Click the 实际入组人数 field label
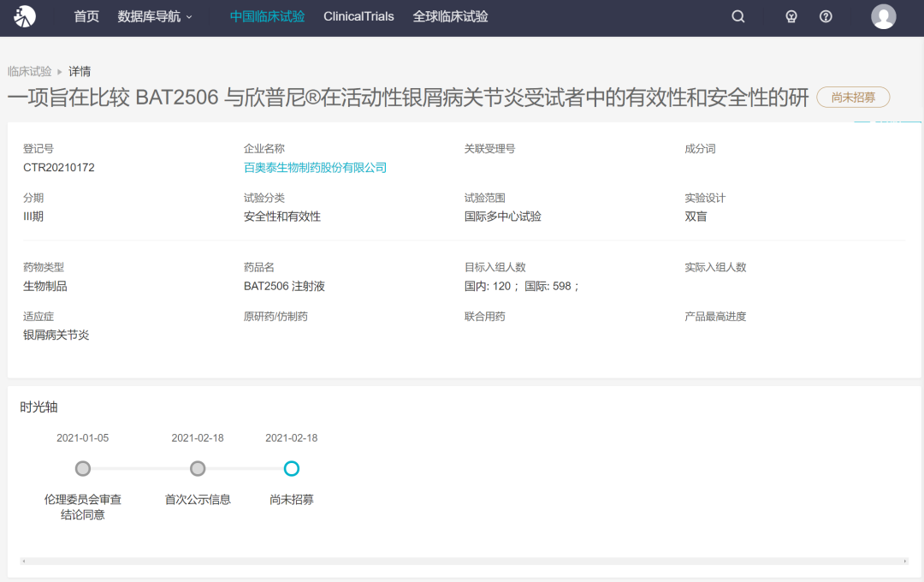924x582 pixels. pos(715,267)
